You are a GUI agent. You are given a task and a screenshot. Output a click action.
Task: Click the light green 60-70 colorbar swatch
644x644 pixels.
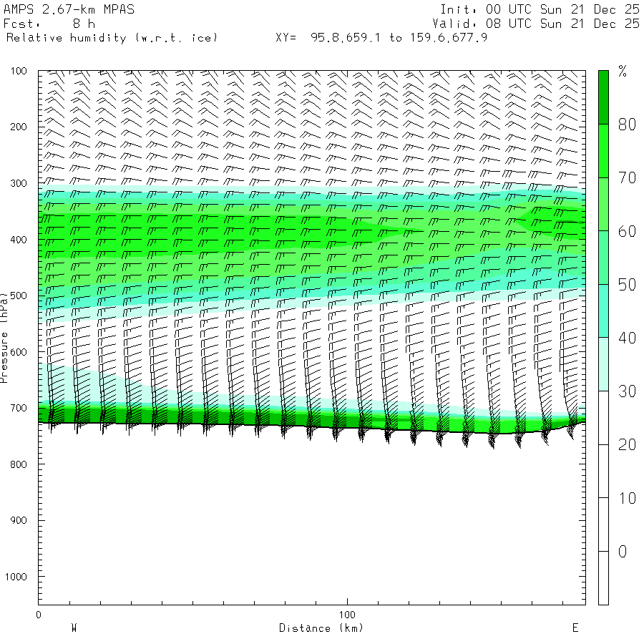coord(603,204)
